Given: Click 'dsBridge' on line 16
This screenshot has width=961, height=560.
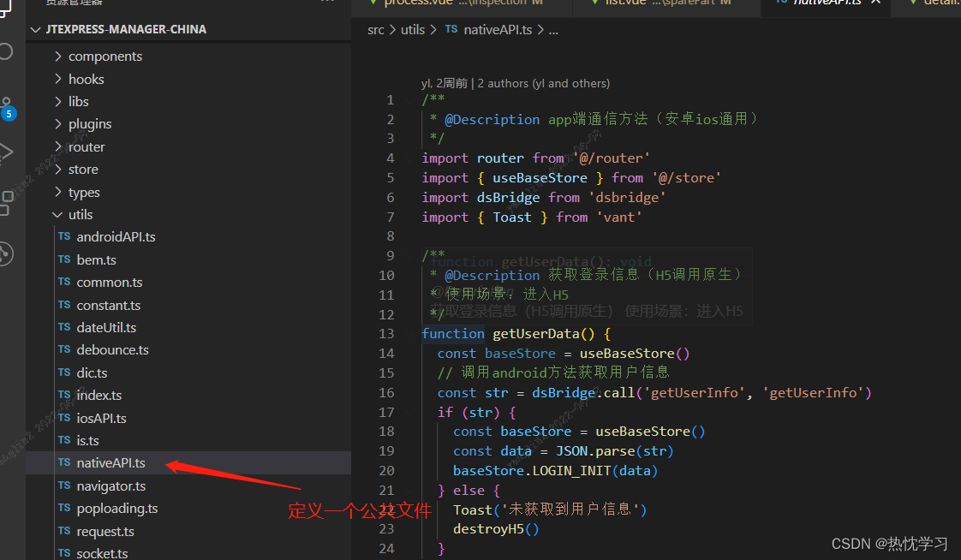Looking at the screenshot, I should click(x=564, y=393).
